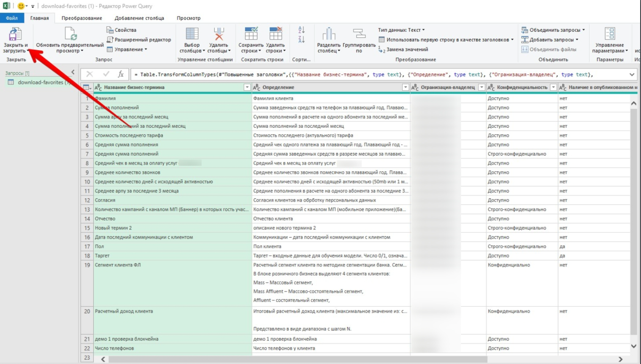Screen dimensions: 641x364
Task: Click the Close and Load icon (Закрыть и загрузить)
Action: tap(15, 34)
